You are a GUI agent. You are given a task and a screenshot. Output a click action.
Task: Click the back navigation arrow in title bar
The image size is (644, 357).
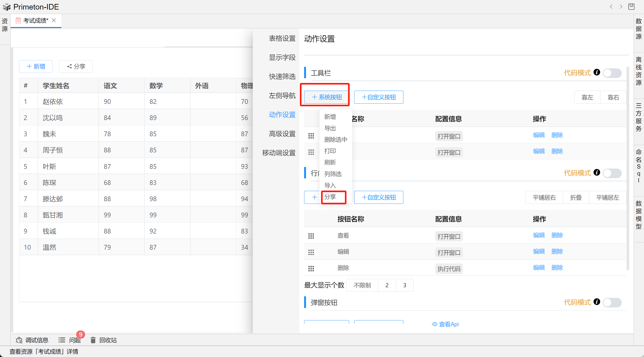[x=611, y=7]
